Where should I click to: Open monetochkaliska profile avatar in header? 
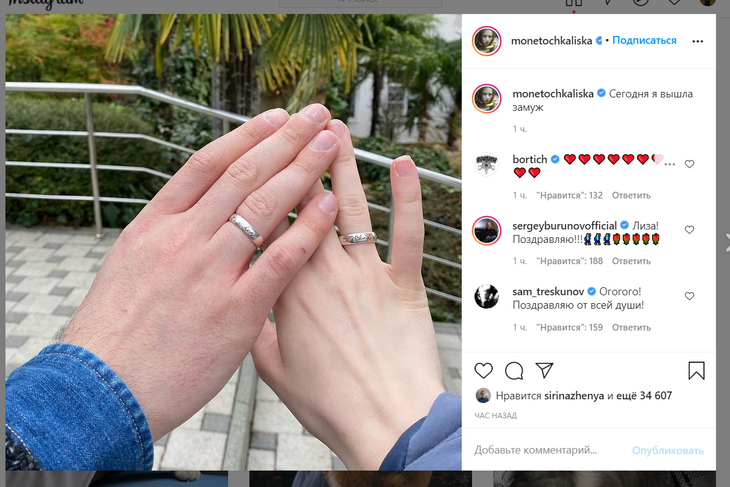[487, 41]
